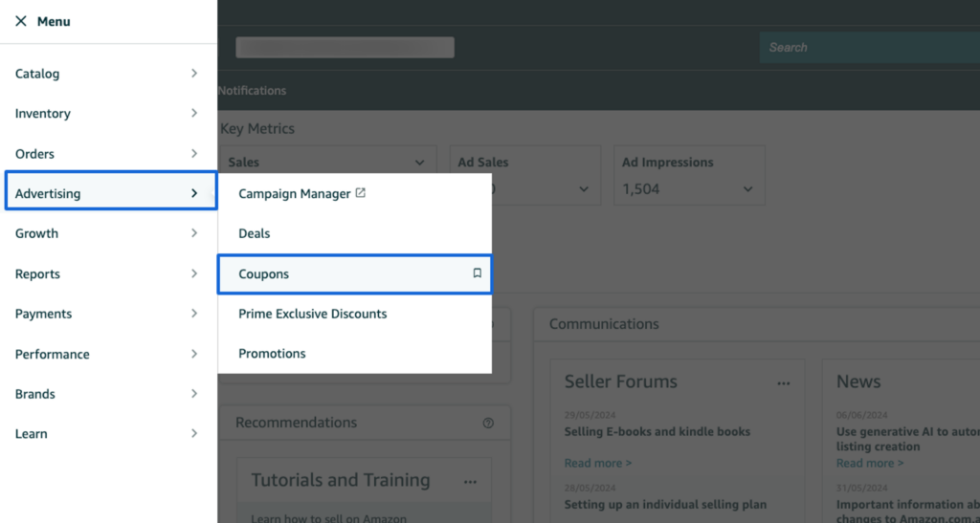Close the menu with the X icon

21,21
